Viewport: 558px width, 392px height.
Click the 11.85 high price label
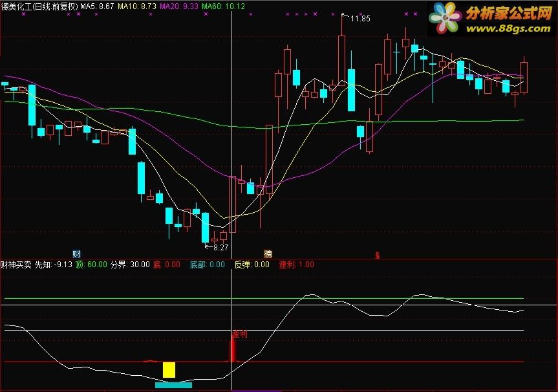pos(360,19)
